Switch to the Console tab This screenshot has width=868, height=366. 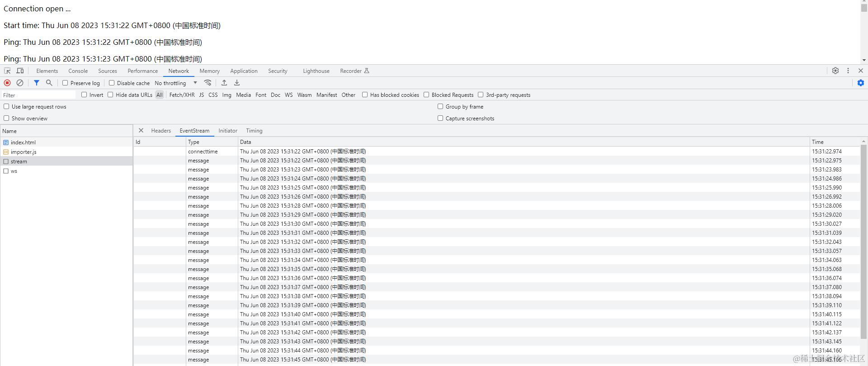[x=78, y=71]
